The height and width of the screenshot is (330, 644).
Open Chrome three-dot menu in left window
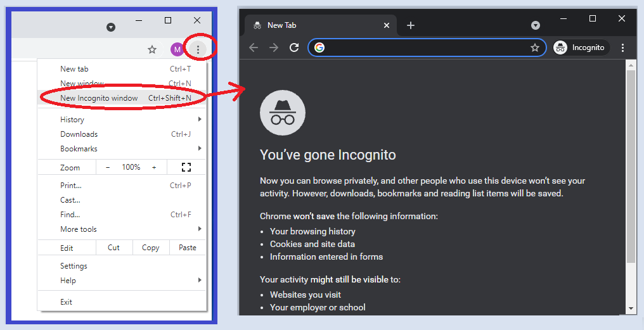click(x=198, y=49)
